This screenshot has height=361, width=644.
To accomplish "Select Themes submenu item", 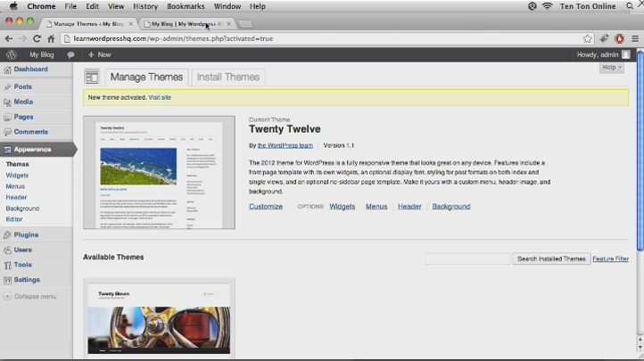I will click(17, 164).
